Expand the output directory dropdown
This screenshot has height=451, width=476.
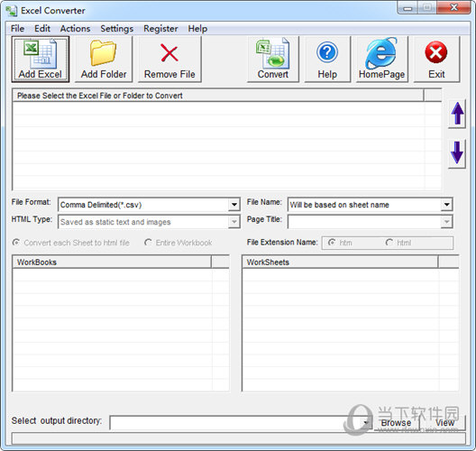coord(366,422)
